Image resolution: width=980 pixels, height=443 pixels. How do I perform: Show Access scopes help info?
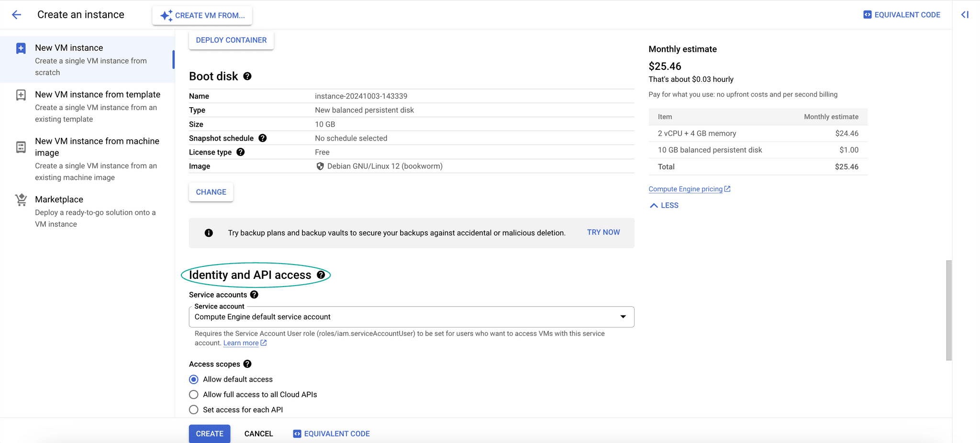[x=247, y=364]
